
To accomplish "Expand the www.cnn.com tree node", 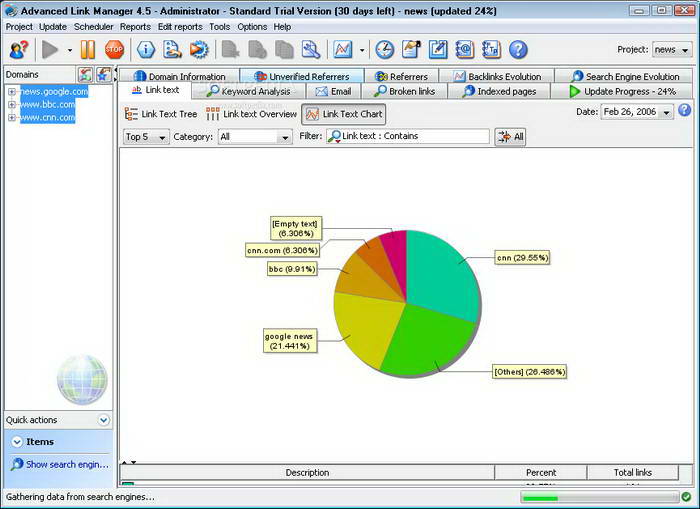I will click(12, 117).
